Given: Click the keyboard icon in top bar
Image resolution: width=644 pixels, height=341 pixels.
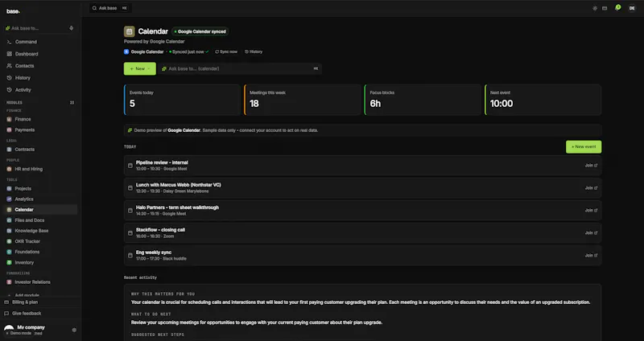Looking at the screenshot, I should (605, 8).
